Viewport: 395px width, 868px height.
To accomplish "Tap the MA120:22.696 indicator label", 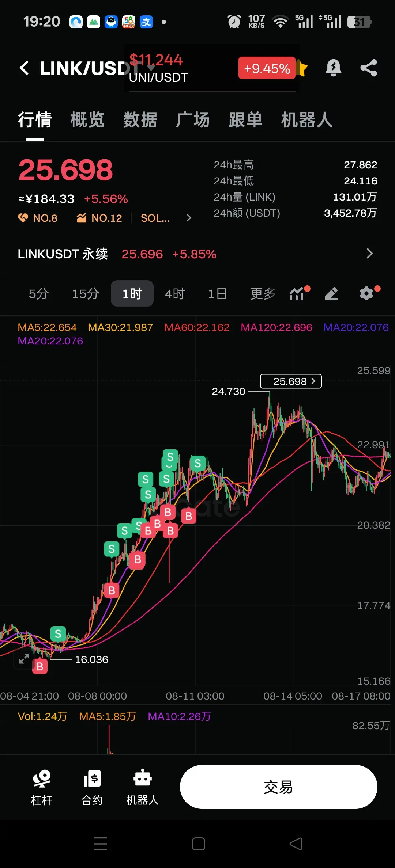I will point(276,327).
